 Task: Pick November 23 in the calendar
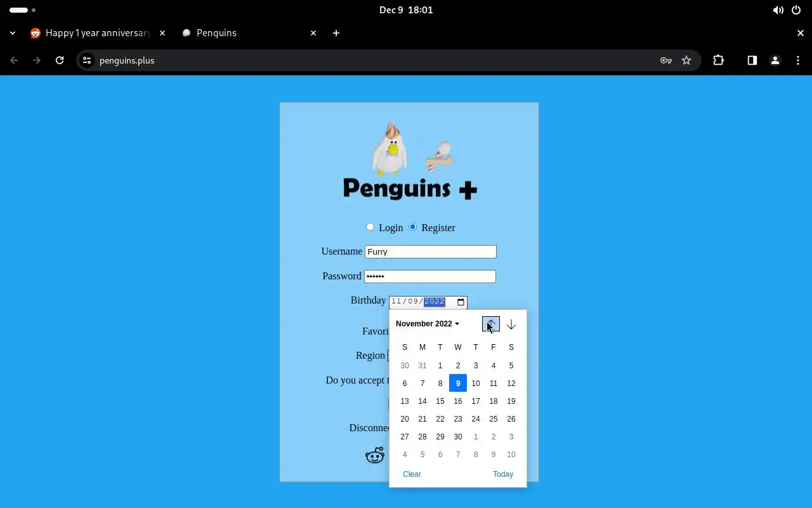(458, 419)
